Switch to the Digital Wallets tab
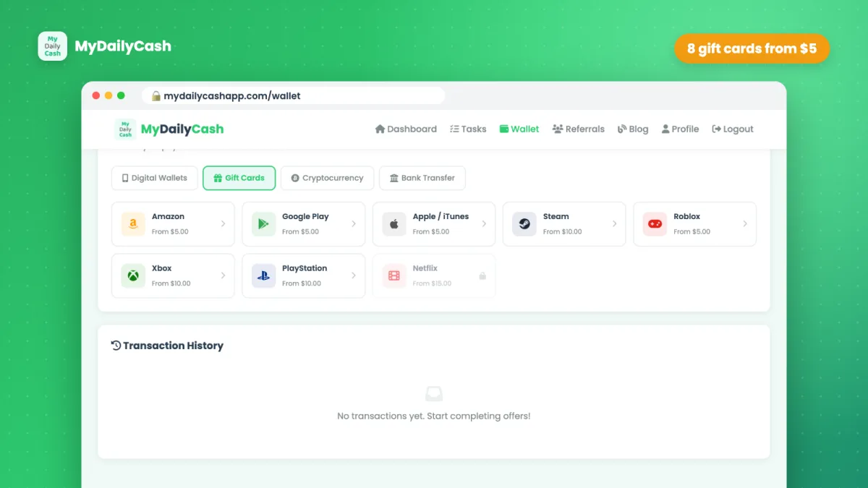The height and width of the screenshot is (488, 868). tap(155, 178)
